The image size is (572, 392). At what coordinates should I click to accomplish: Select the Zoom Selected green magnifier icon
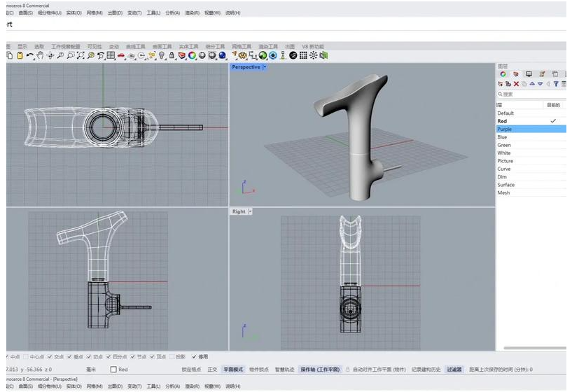[91, 55]
